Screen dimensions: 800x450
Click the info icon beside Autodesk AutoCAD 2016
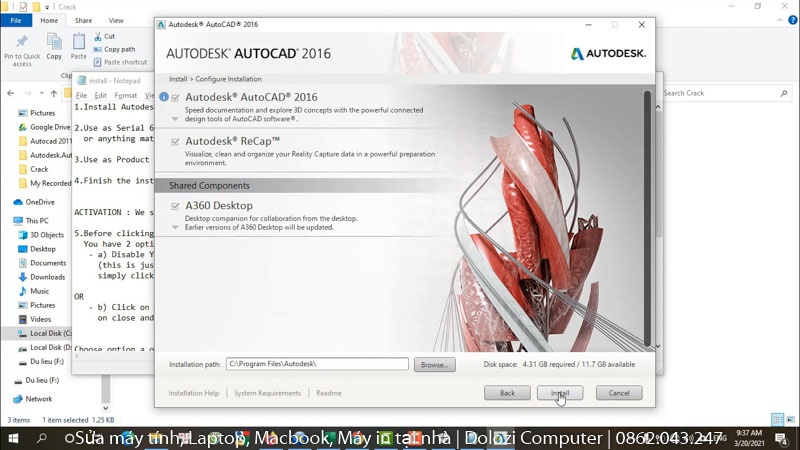tap(164, 98)
